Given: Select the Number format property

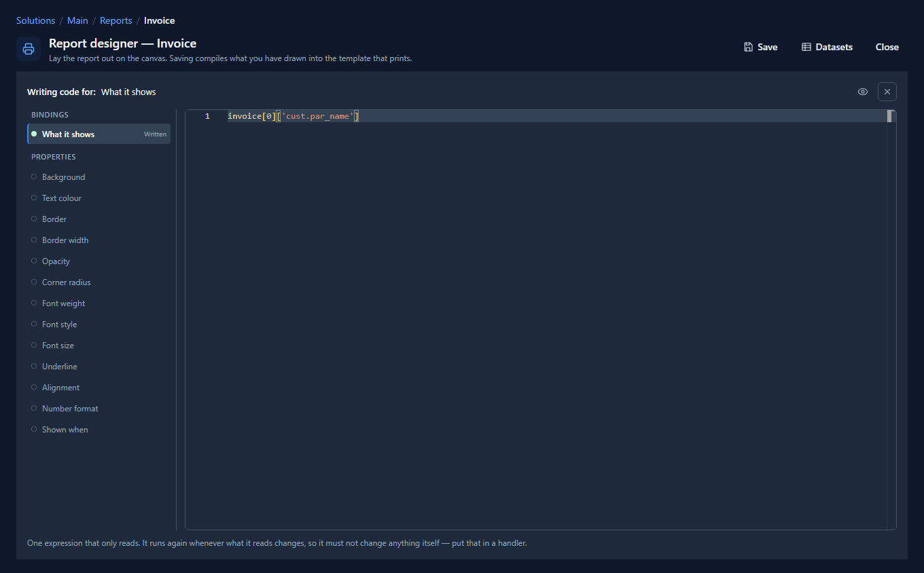Looking at the screenshot, I should pos(99,408).
